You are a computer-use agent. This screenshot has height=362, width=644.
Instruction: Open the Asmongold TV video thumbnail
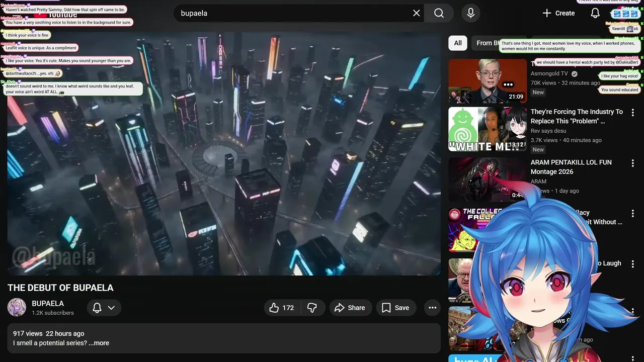coord(488,81)
